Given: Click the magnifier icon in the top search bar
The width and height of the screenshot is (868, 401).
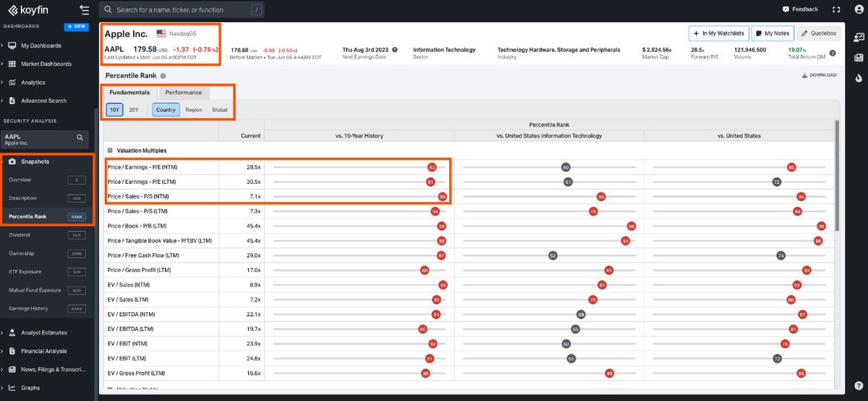Looking at the screenshot, I should (108, 9).
